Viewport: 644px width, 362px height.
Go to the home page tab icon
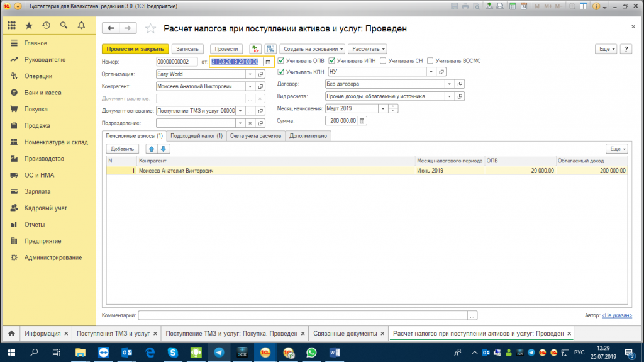[11, 334]
